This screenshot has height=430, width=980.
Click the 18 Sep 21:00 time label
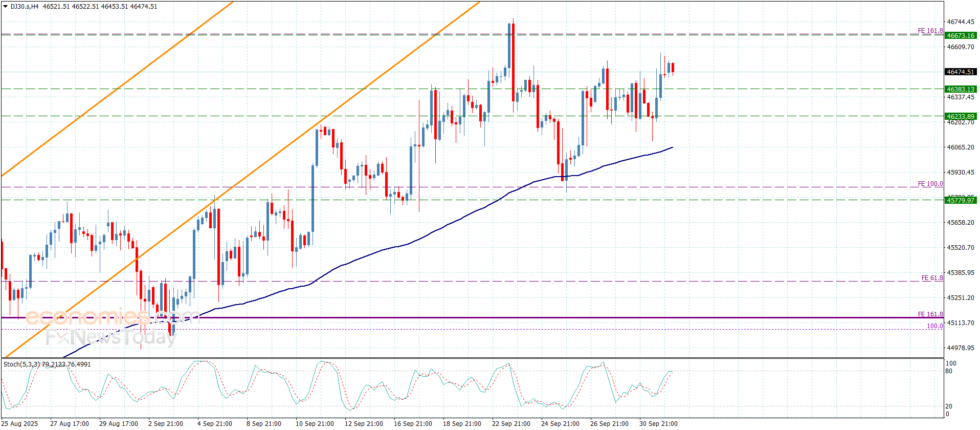[x=462, y=424]
